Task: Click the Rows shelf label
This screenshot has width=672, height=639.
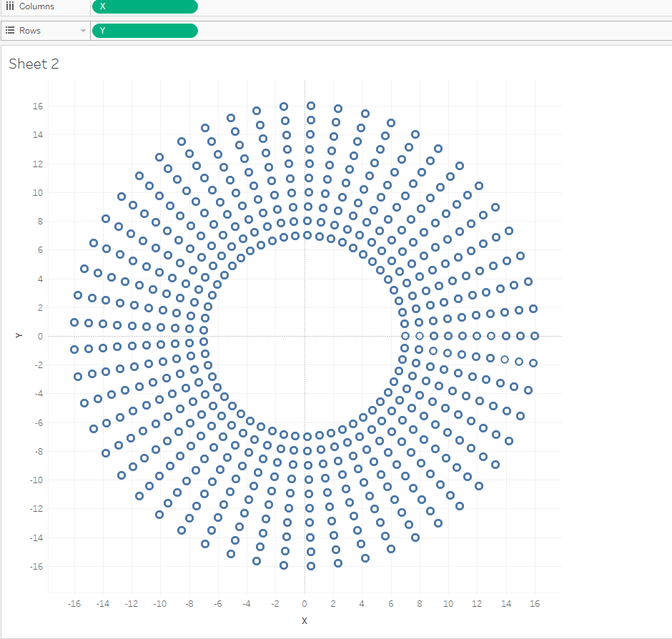Action: coord(30,31)
